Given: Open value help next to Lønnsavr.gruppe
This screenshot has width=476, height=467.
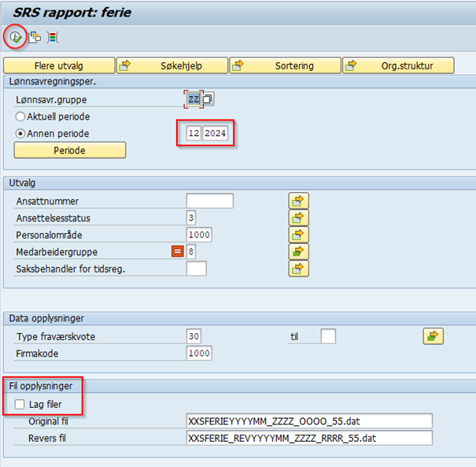Looking at the screenshot, I should click(x=208, y=99).
